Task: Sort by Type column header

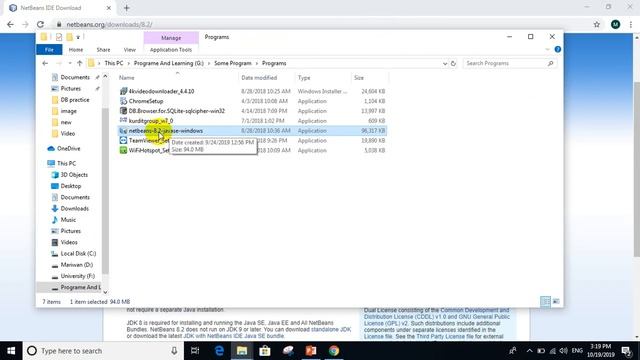Action: (x=304, y=78)
